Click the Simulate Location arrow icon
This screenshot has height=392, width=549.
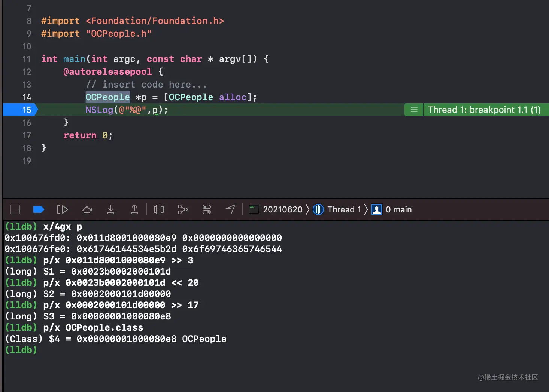(231, 209)
